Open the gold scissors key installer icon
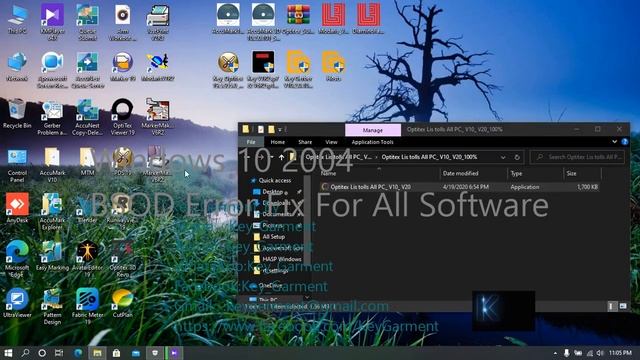This screenshot has width=640, height=360. [x=228, y=70]
